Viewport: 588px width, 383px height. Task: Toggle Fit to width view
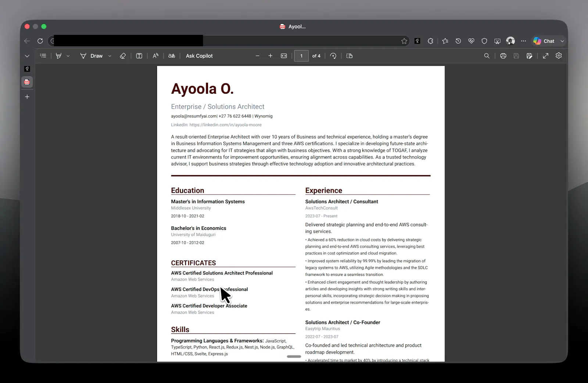coord(284,56)
